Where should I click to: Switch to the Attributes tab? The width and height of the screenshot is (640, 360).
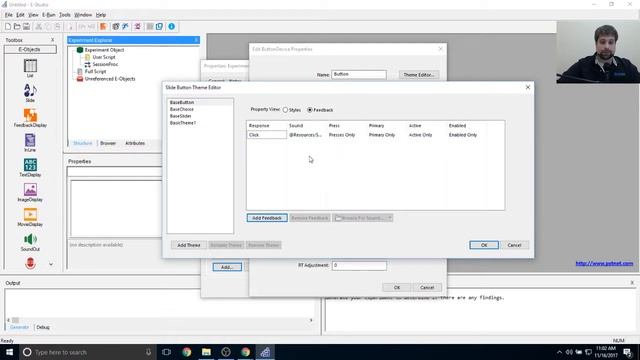pyautogui.click(x=135, y=143)
